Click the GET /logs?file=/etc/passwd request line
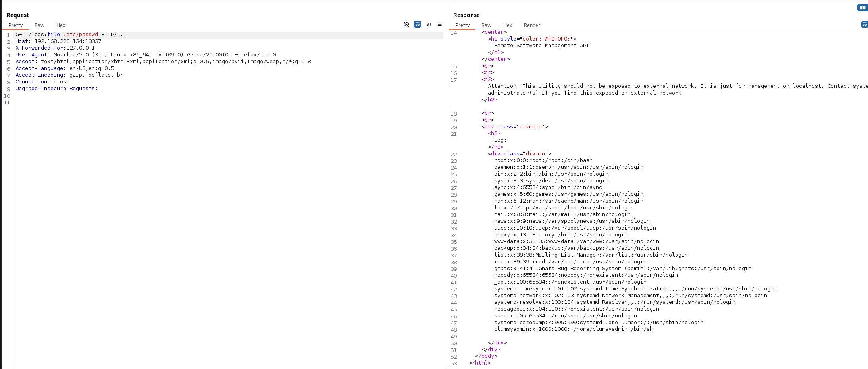868x369 pixels. click(x=71, y=35)
